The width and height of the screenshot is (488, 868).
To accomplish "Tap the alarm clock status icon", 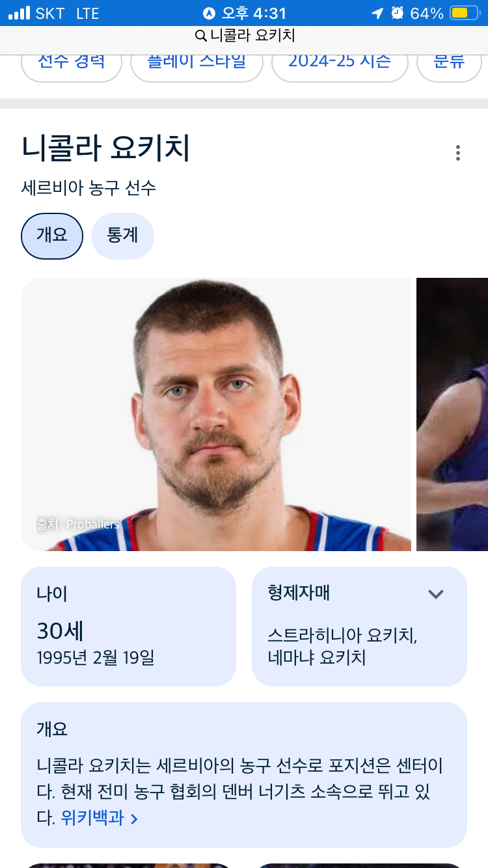I will (397, 13).
